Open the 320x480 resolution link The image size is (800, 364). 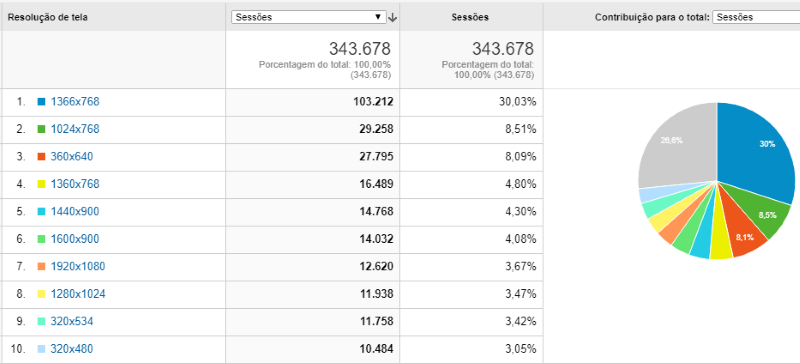(x=72, y=349)
